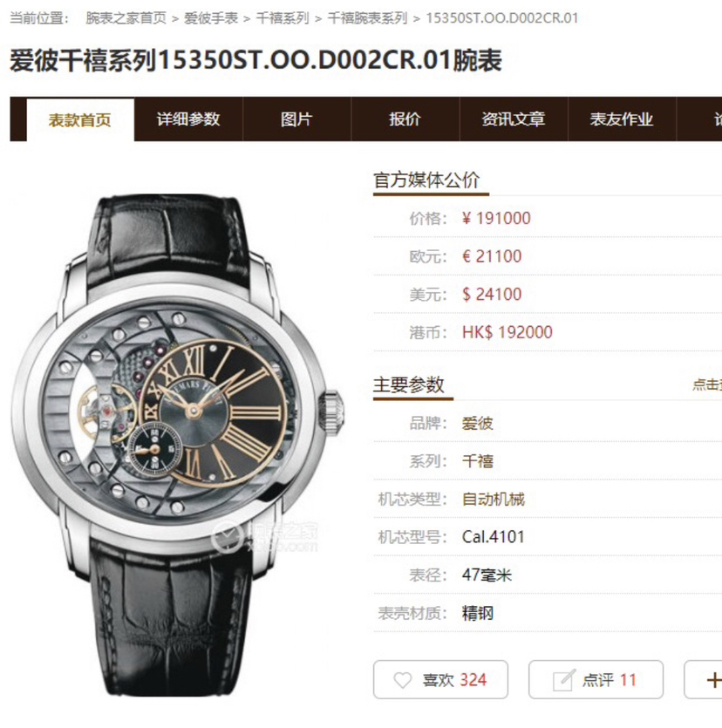Open 爱彼手表 breadcrumb link
722x728 pixels.
pyautogui.click(x=211, y=18)
